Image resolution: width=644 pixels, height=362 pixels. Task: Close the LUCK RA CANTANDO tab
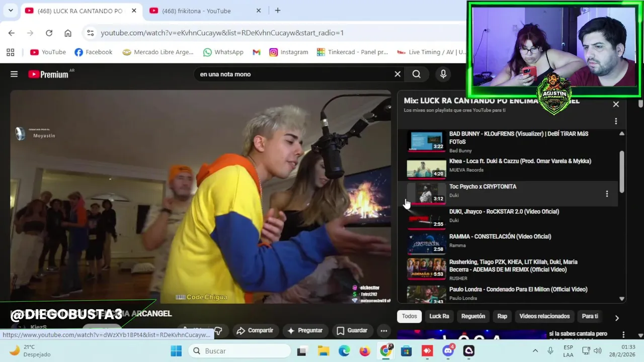coord(133,11)
